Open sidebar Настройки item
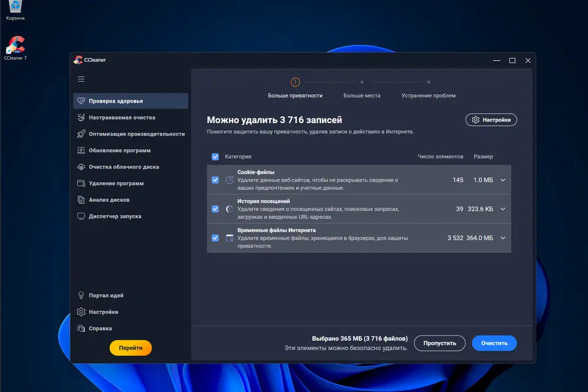588x392 pixels. 131,312
